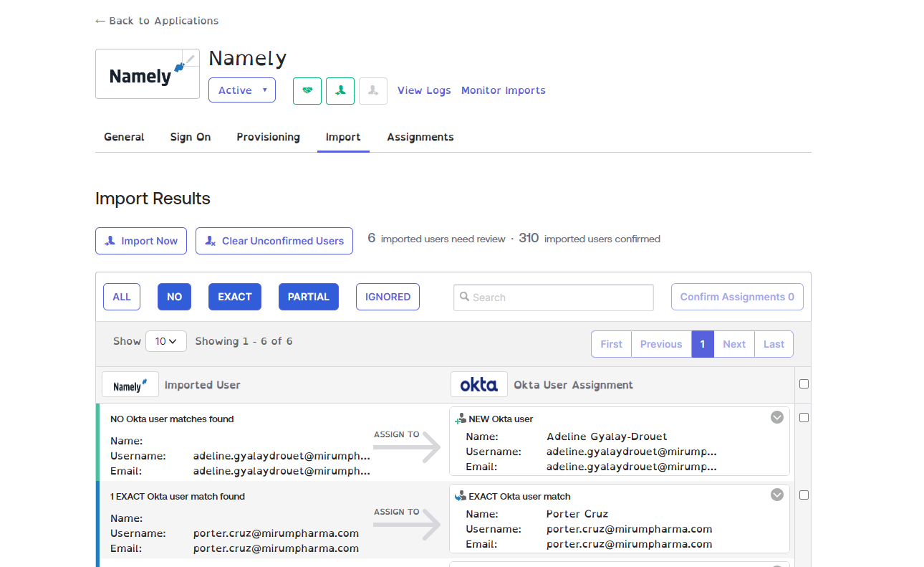This screenshot has height=567, width=924.
Task: Click '310 imported users confirmed' text
Action: tap(589, 239)
